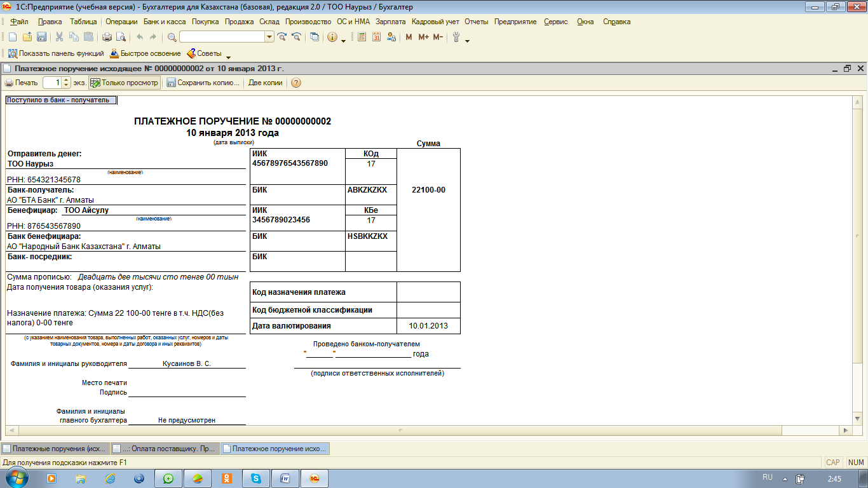Open the Правка menu

(50, 22)
